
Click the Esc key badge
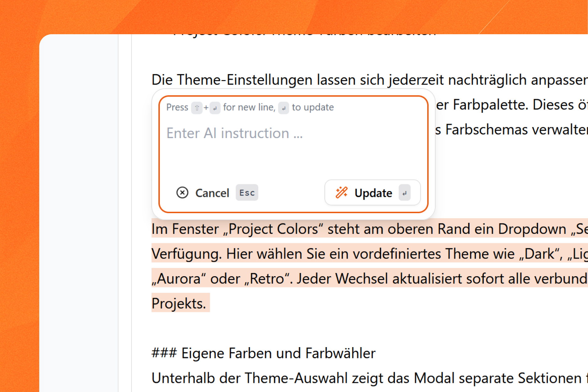(x=247, y=193)
